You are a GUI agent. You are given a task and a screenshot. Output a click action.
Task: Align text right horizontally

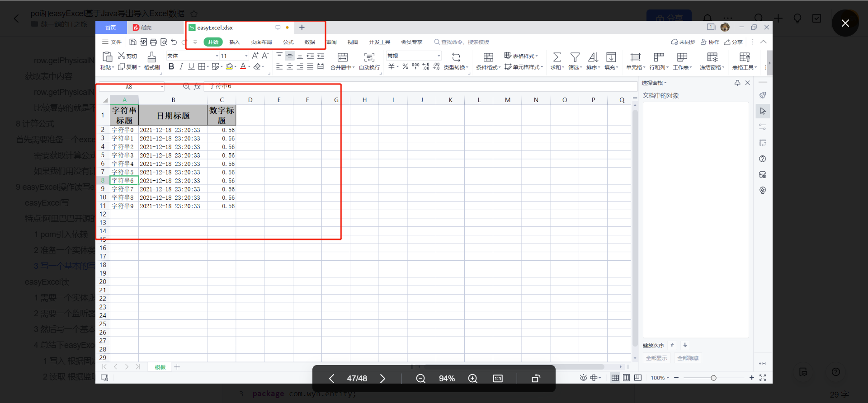click(x=300, y=66)
